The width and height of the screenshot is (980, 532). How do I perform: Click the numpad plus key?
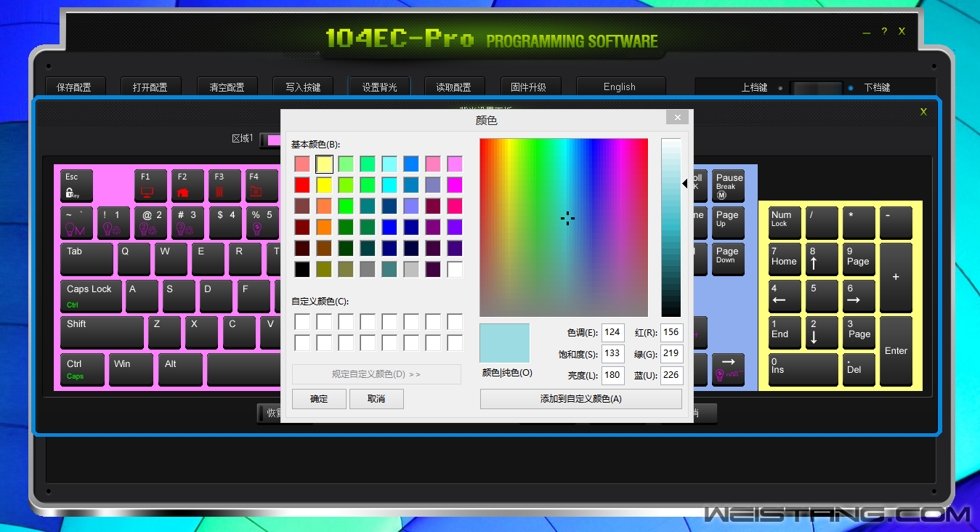point(896,278)
